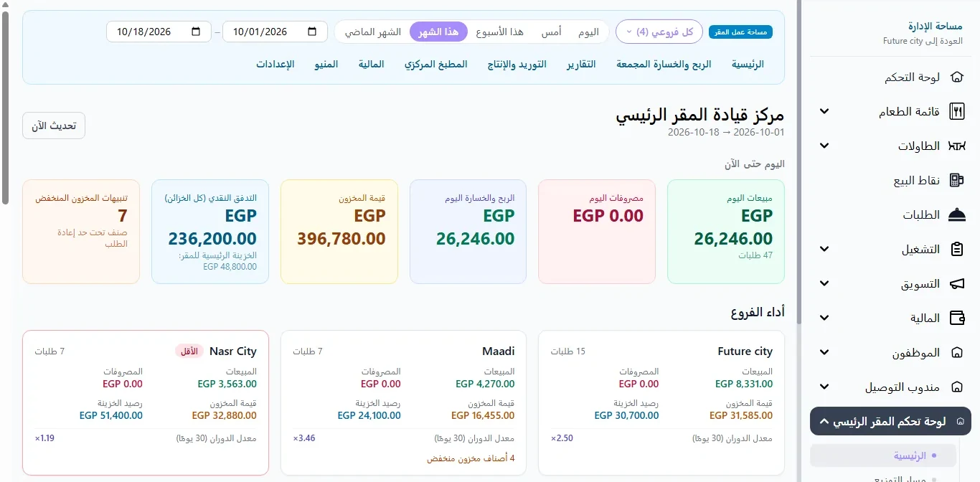This screenshot has height=482, width=980.
Task: Expand the الموظفون sidebar chevron
Action: [x=824, y=352]
